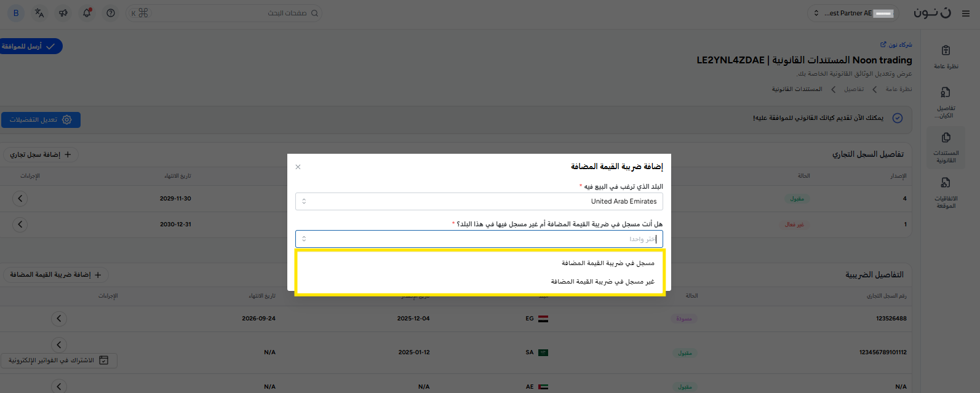Open the تفاصيل الكيان sidebar item
980x393 pixels.
[x=946, y=101]
